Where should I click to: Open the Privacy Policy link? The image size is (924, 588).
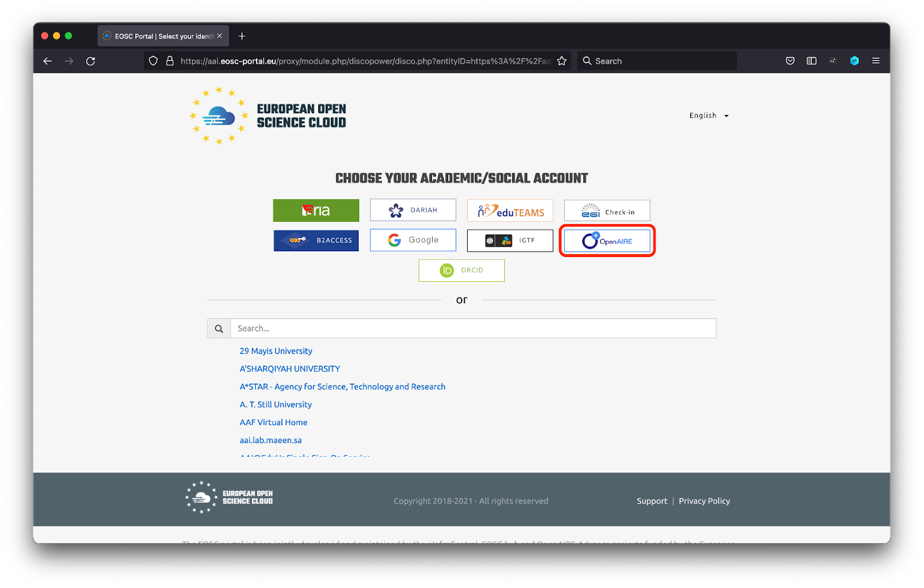705,501
